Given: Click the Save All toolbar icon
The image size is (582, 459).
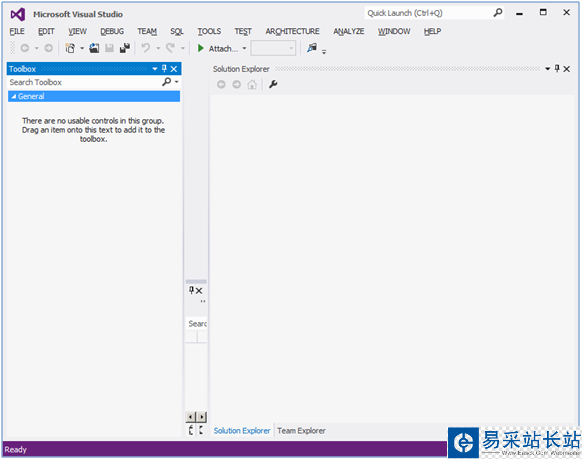Looking at the screenshot, I should (125, 48).
